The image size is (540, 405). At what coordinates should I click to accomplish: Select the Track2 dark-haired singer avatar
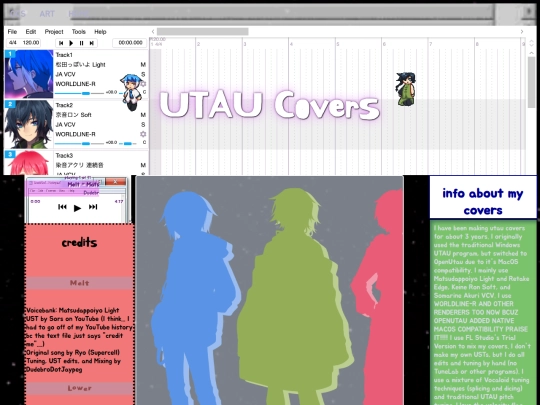[29, 124]
